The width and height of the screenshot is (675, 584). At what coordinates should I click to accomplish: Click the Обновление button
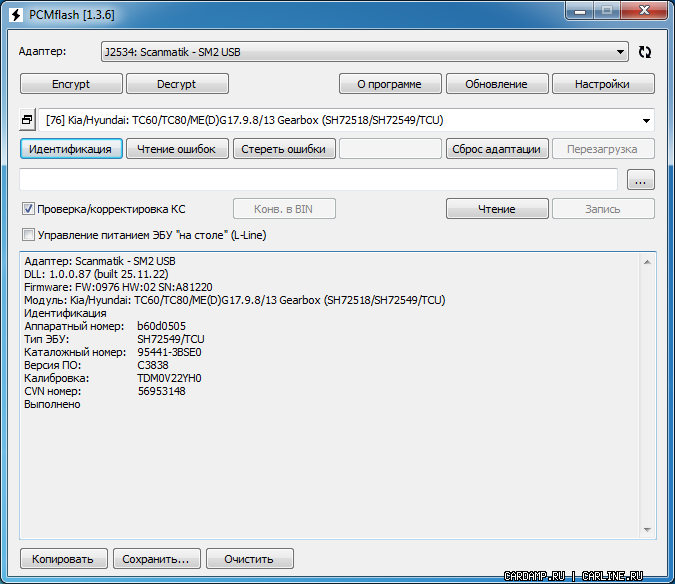click(x=497, y=84)
